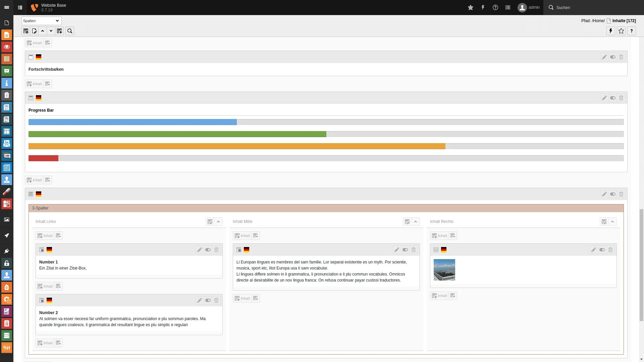Click the mountain image thumbnail in Inhalt Rechts
Viewport: 644px width, 362px height.
tap(444, 270)
